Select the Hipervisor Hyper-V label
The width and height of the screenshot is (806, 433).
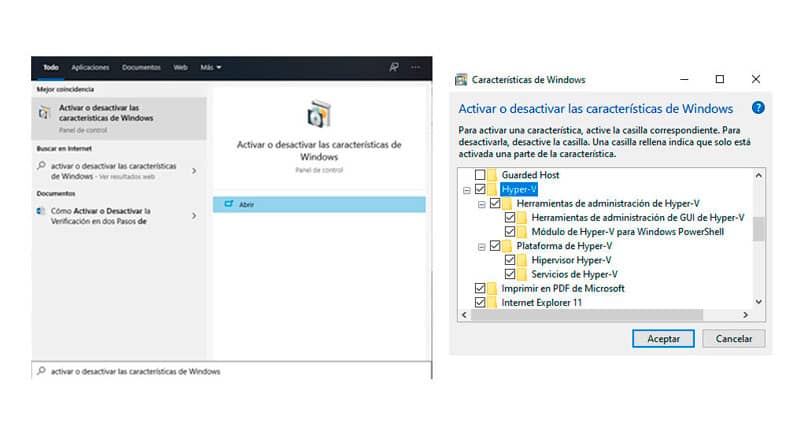click(572, 260)
